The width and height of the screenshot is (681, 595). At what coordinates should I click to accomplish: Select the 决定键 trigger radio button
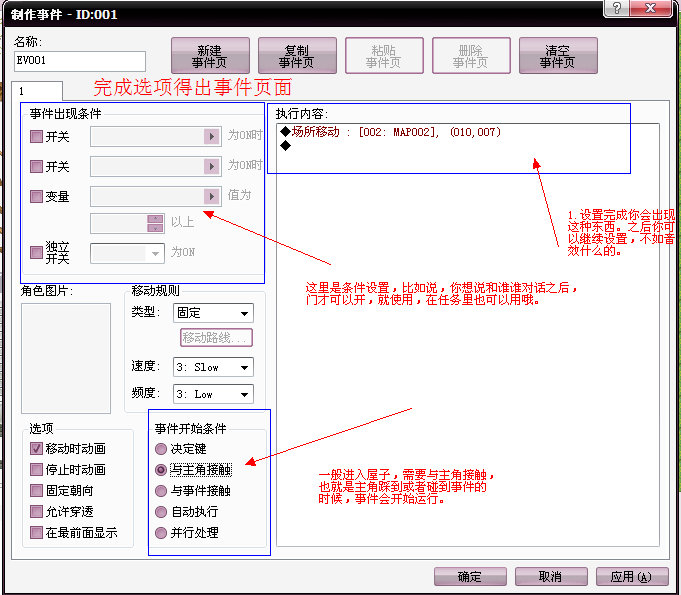(161, 449)
